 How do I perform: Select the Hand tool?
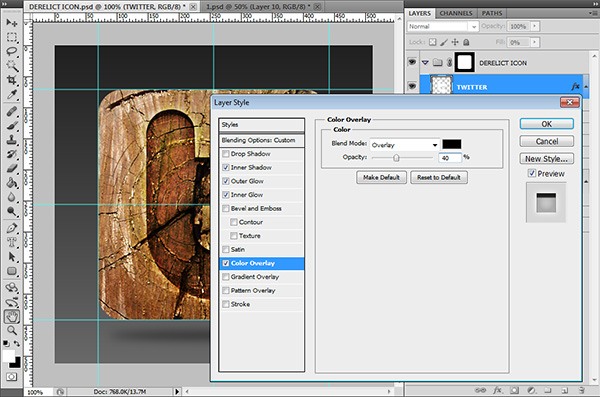click(x=11, y=317)
